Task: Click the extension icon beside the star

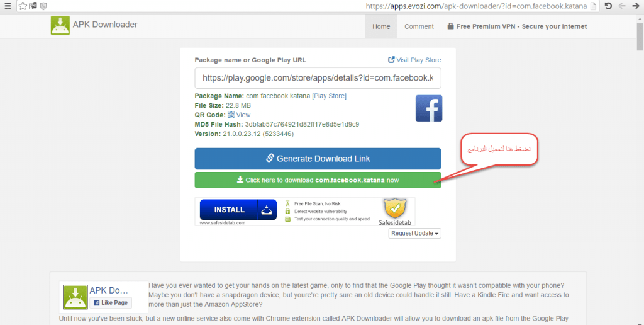Action: [33, 6]
